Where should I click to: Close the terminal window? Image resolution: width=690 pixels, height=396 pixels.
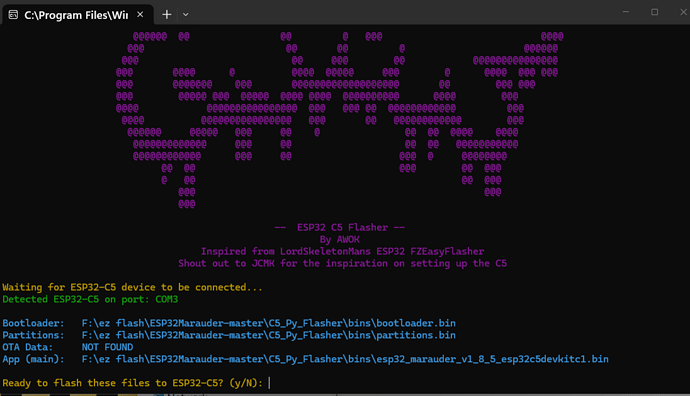[x=683, y=12]
